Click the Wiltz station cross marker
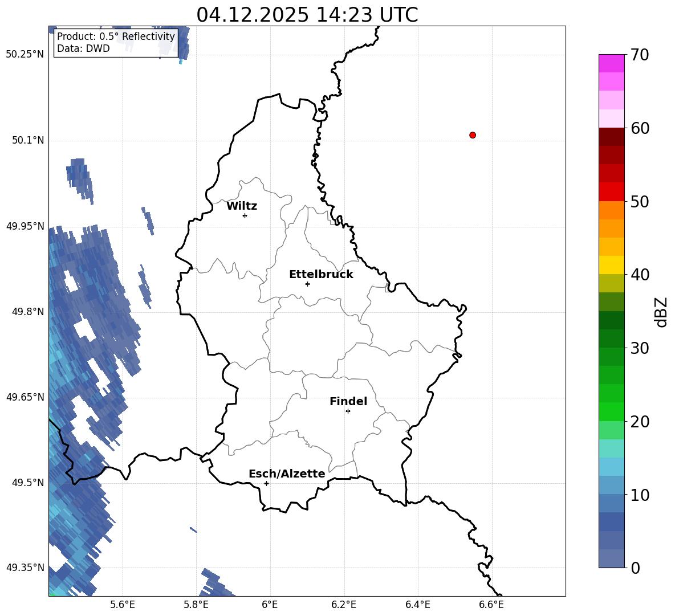Screen dimensions: 675x616 coord(245,215)
